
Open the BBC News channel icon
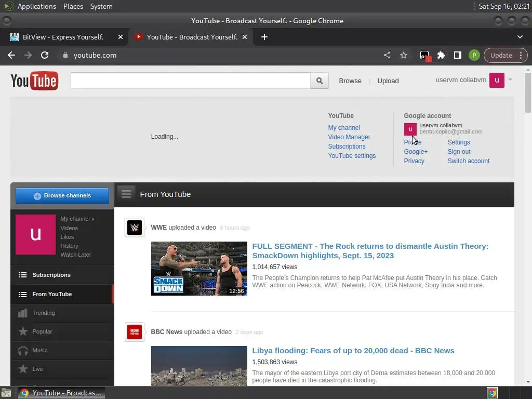[135, 332]
